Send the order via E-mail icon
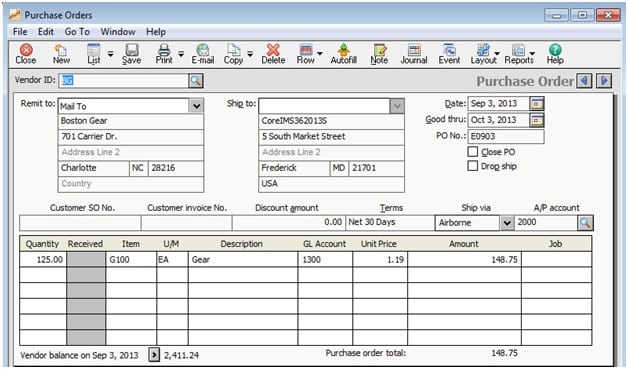 203,54
